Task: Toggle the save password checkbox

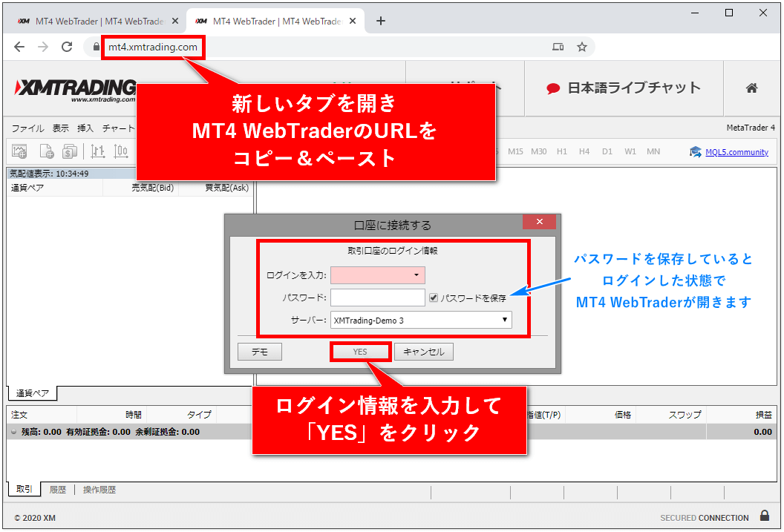Action: tap(434, 298)
